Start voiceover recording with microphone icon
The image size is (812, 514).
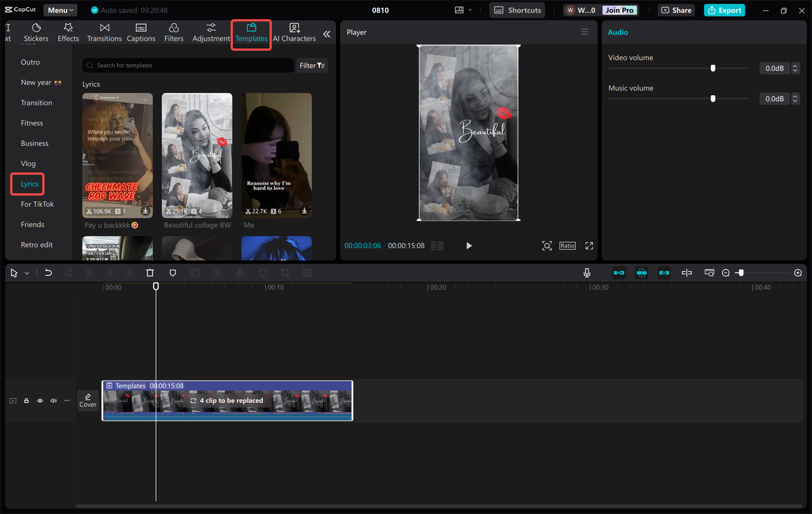[x=587, y=273]
